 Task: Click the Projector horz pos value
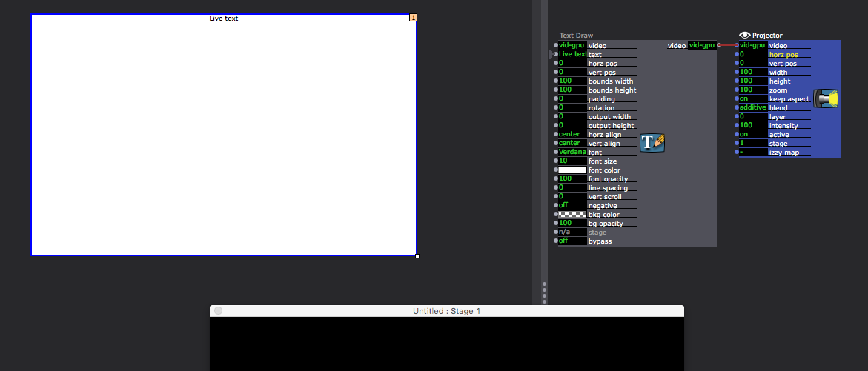(753, 54)
